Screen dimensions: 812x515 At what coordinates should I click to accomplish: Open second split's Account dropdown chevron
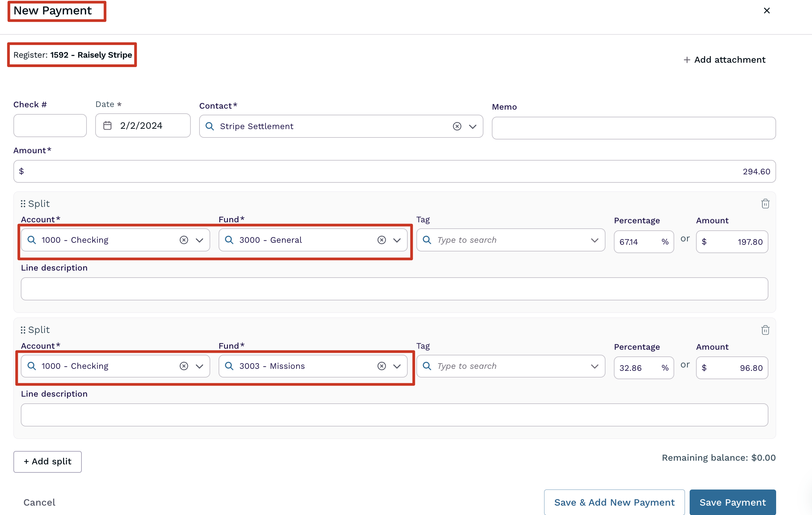(x=199, y=366)
